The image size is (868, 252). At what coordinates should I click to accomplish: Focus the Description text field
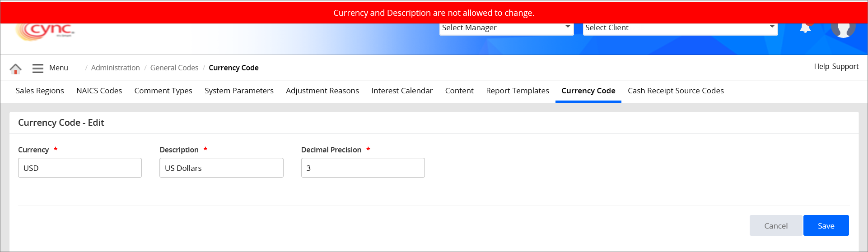point(221,168)
